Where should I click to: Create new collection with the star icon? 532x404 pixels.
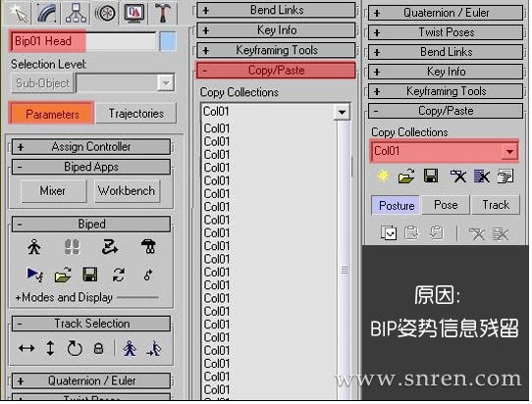[383, 177]
